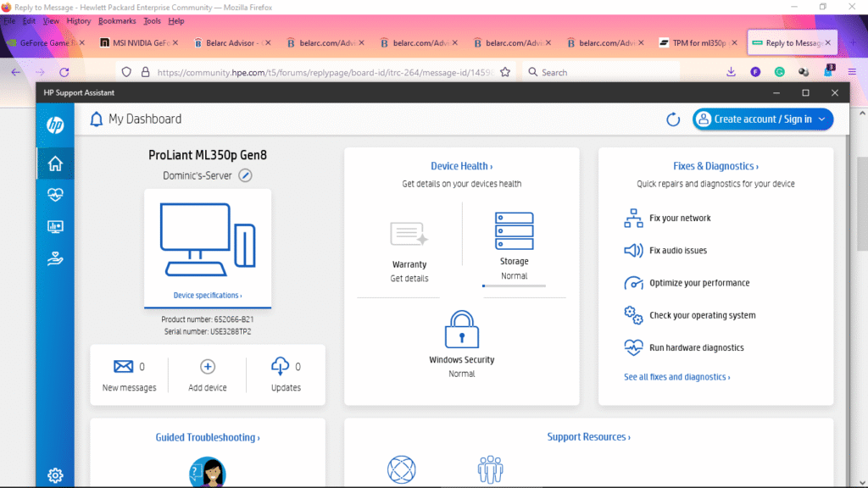This screenshot has height=488, width=868.
Task: Close the Reply to Message tab
Action: (827, 42)
